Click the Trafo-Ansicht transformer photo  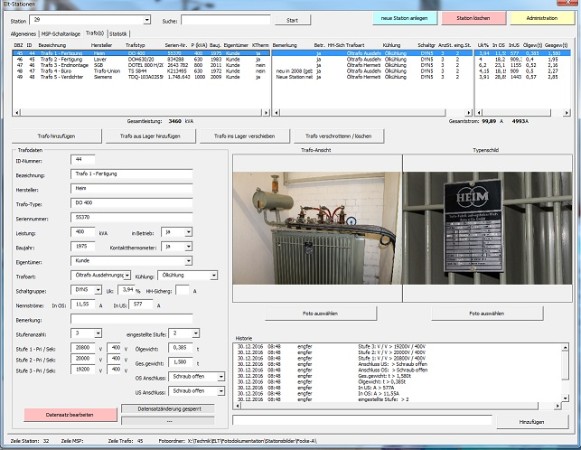pos(317,228)
